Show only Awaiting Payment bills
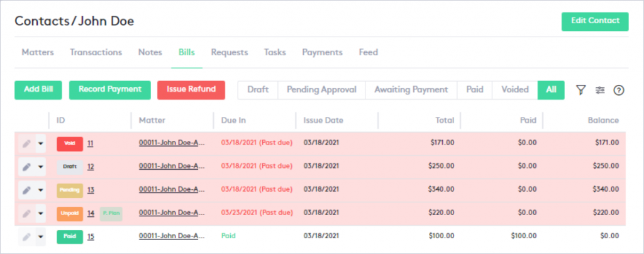The image size is (644, 254). 411,90
